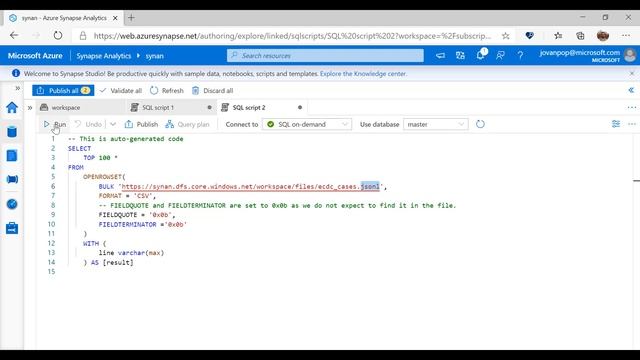Click Query plan
Viewport: 640px width, 360px height.
tap(187, 124)
